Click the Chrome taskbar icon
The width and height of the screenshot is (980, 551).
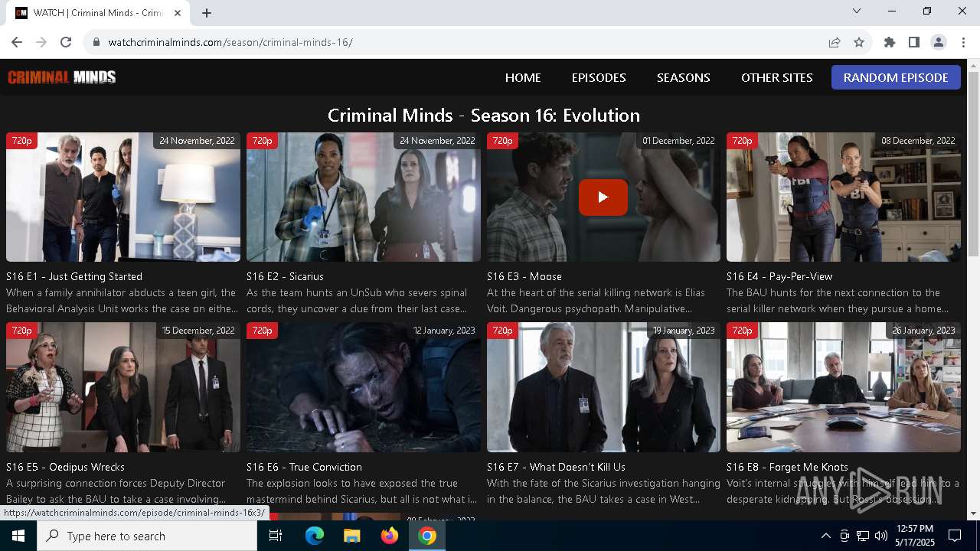pos(427,536)
